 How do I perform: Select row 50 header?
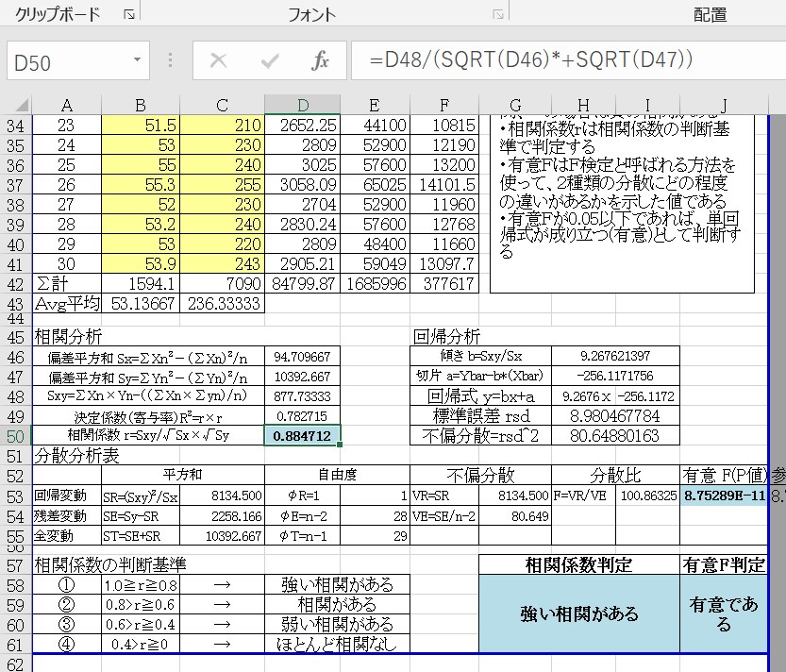tap(15, 436)
